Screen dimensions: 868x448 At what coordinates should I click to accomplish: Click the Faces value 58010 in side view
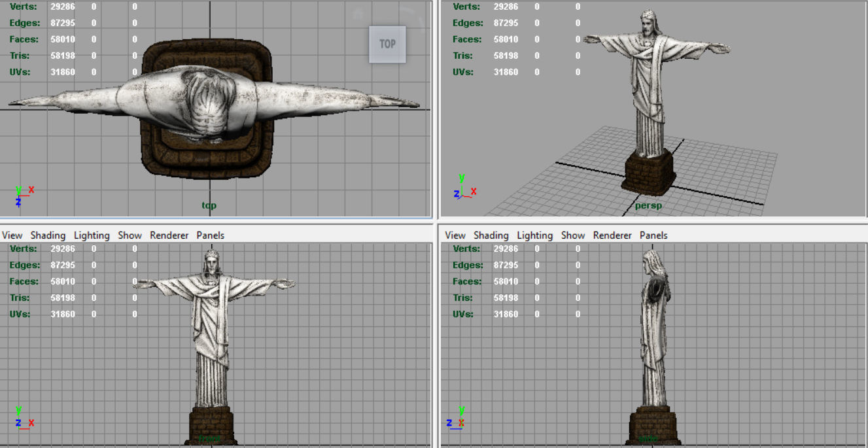506,281
